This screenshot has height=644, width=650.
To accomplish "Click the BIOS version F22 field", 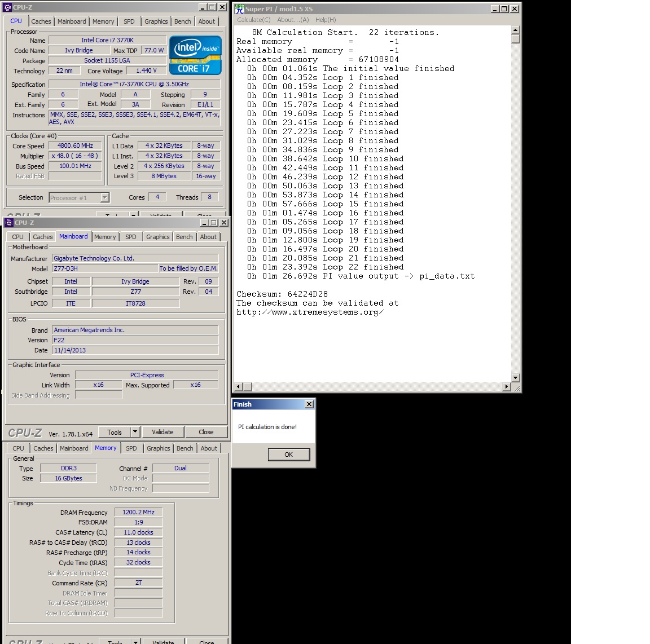I will (x=135, y=340).
